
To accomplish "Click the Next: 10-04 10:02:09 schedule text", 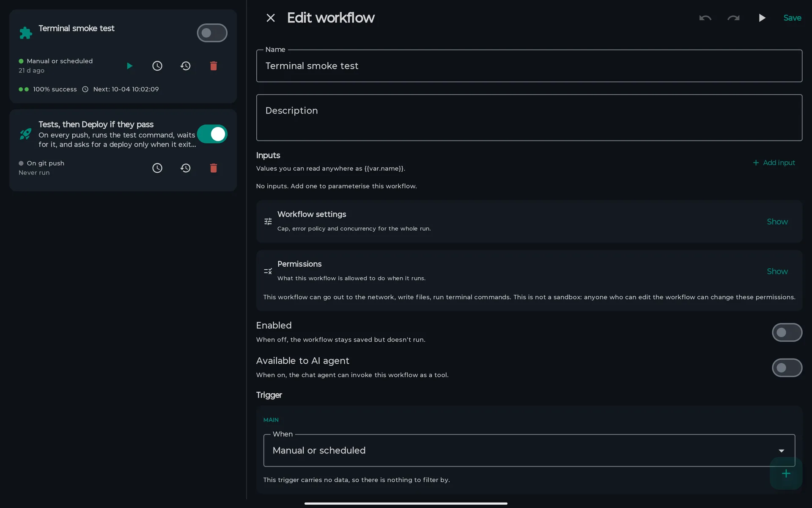I will (x=126, y=89).
